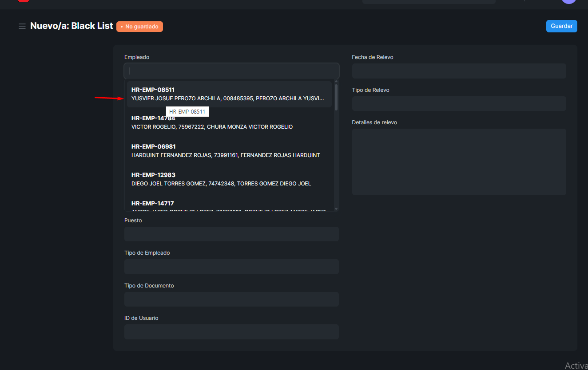This screenshot has width=588, height=370.
Task: Click the red app logo in navbar
Action: click(x=24, y=0)
